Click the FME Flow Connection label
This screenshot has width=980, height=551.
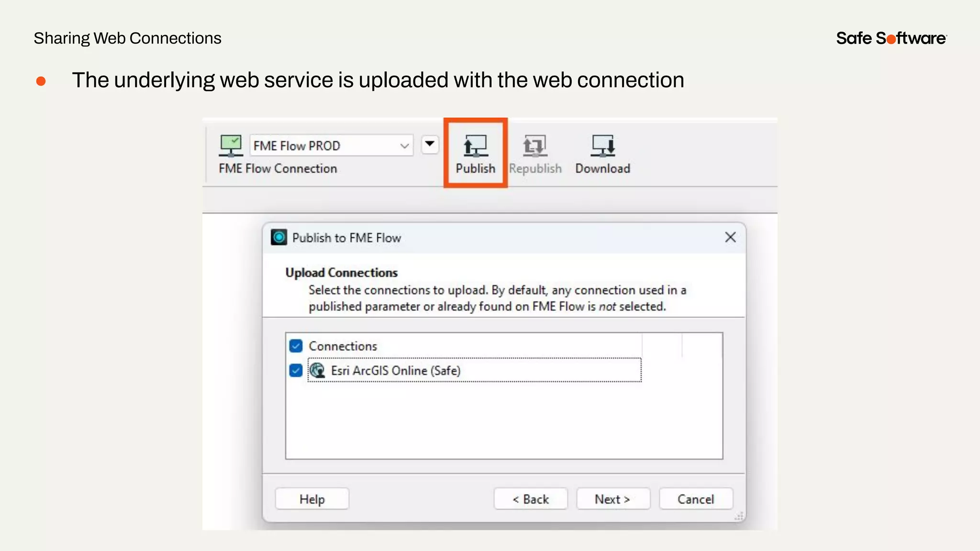pyautogui.click(x=278, y=168)
